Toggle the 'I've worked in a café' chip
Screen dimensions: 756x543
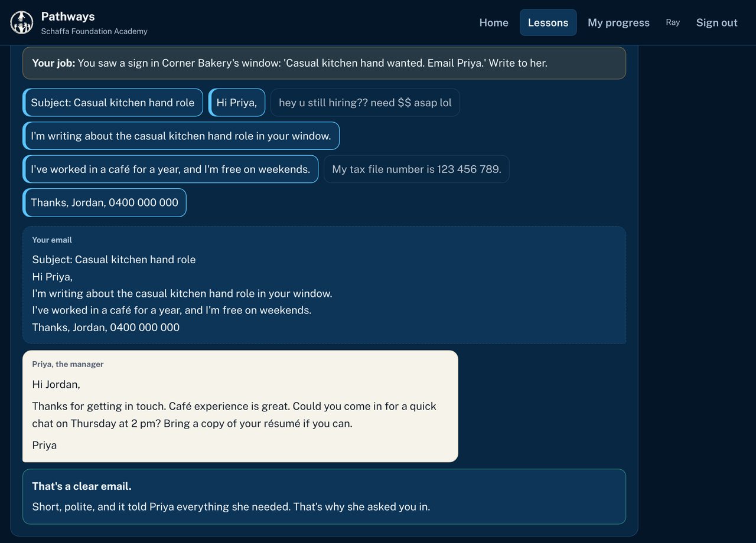tap(170, 169)
